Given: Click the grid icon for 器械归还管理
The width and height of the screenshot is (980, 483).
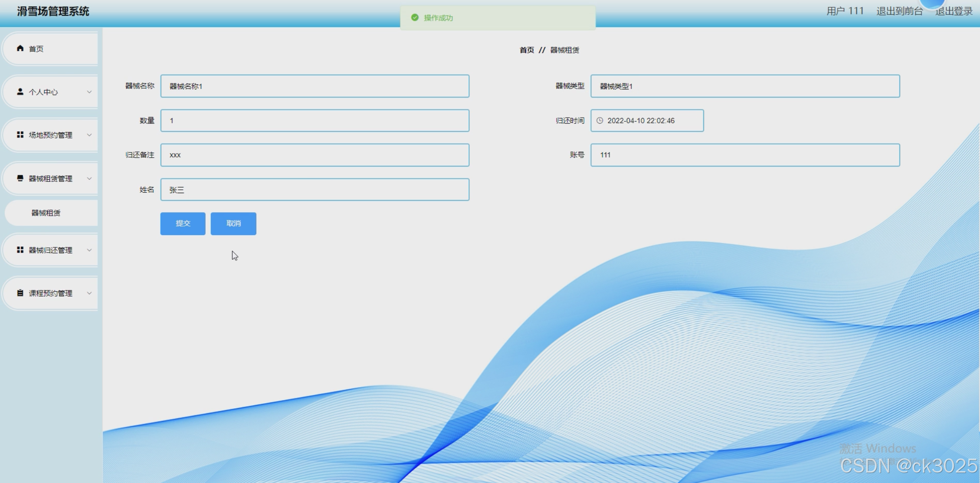Looking at the screenshot, I should pyautogui.click(x=20, y=250).
